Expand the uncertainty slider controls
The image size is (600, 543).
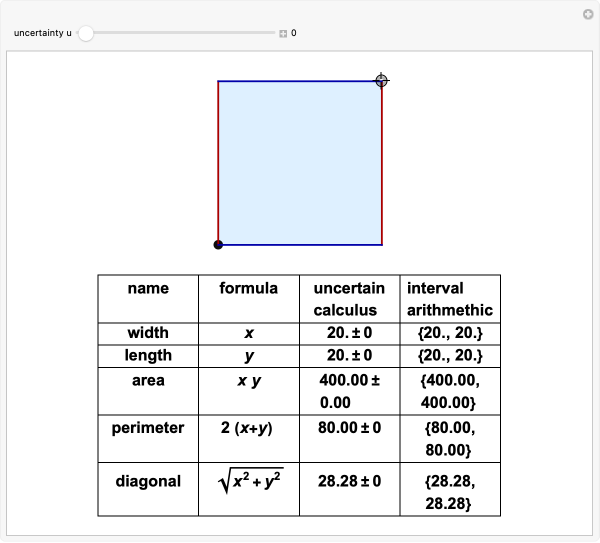283,33
